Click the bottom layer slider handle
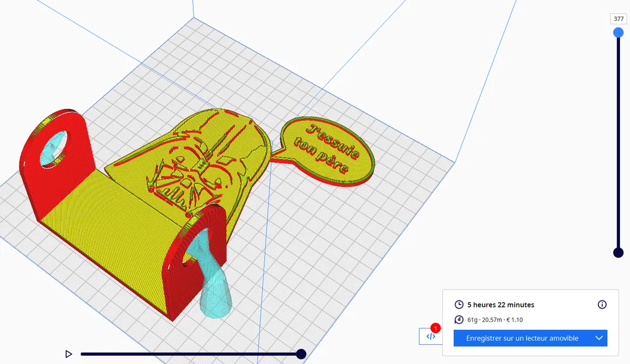The image size is (630, 364). pyautogui.click(x=618, y=252)
